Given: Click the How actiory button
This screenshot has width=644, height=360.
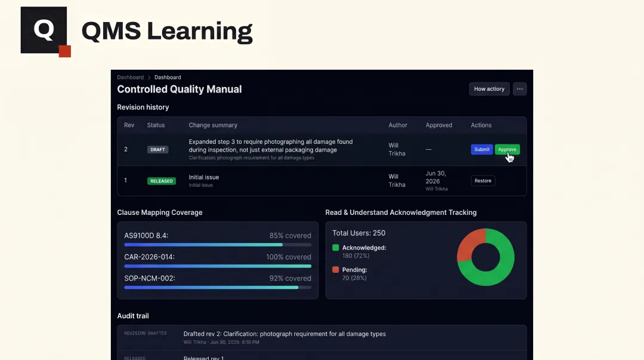Looking at the screenshot, I should tap(489, 89).
